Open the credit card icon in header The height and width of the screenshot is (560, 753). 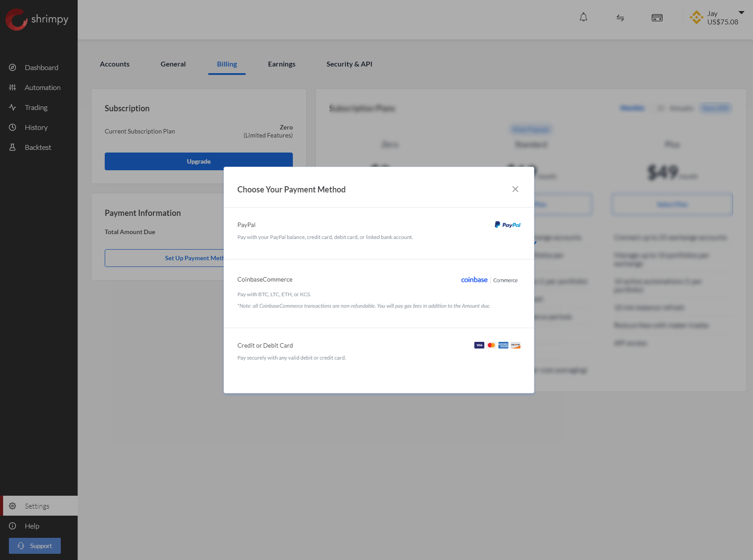click(x=657, y=18)
